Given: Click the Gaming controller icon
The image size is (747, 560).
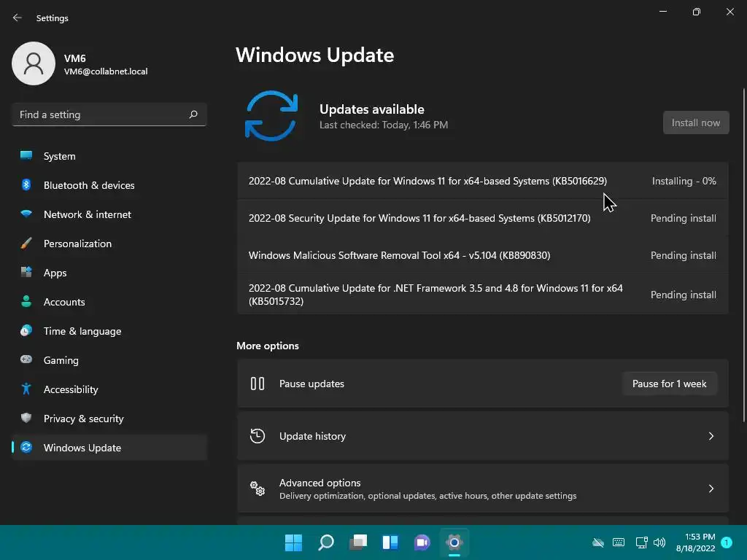Looking at the screenshot, I should tap(26, 359).
